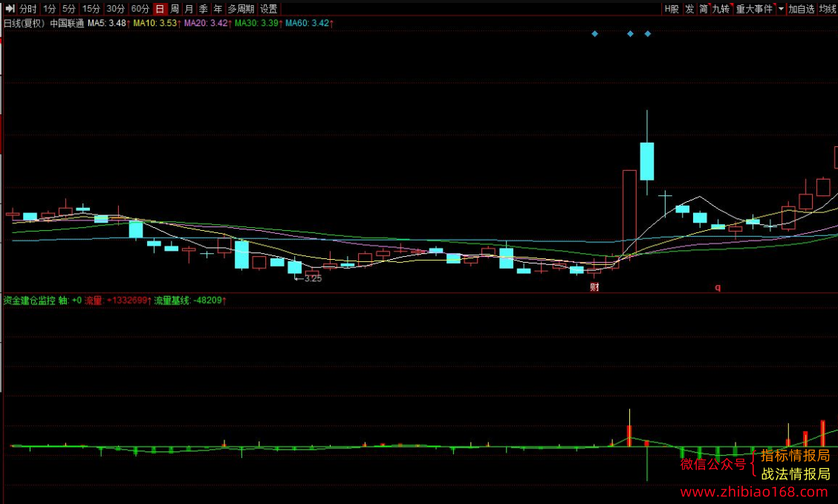Screen dimensions: 838x504
Task: Click the middle blue diamond event marker
Action: click(x=630, y=33)
